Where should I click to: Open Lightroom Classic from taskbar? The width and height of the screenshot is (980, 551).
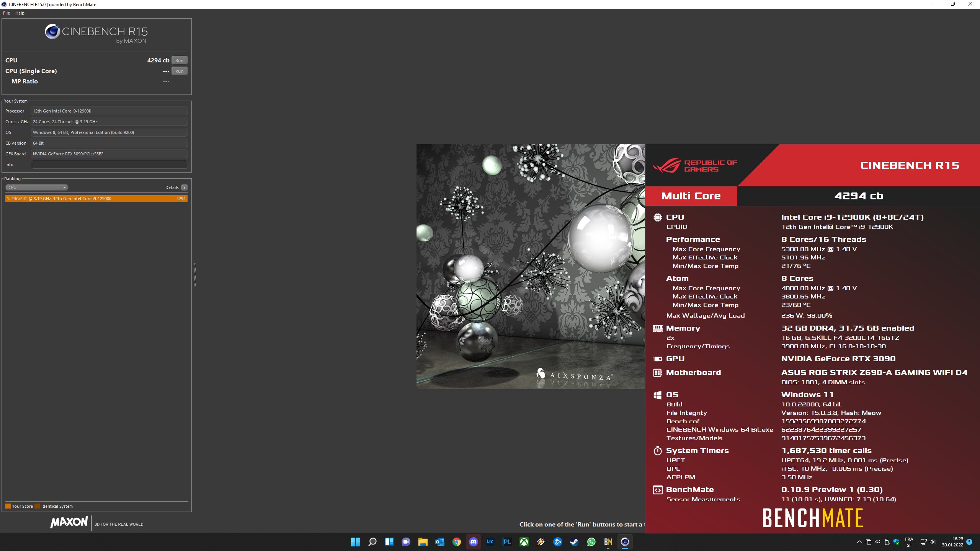click(x=490, y=542)
